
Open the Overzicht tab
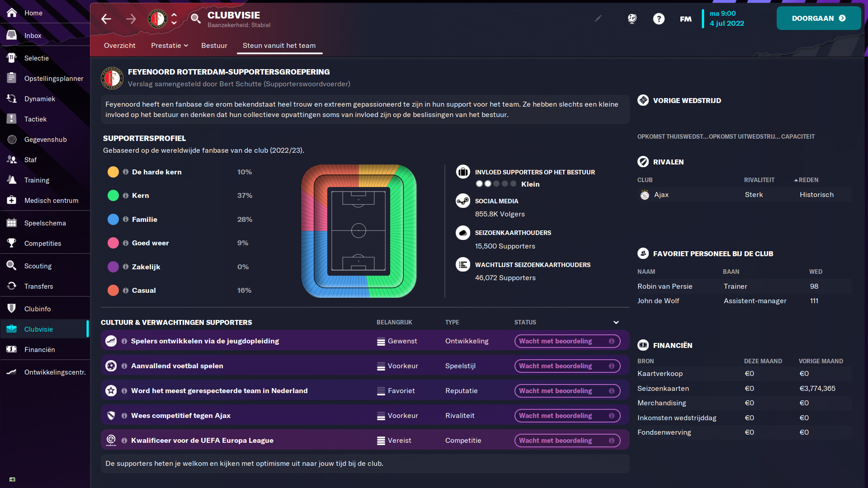point(119,45)
